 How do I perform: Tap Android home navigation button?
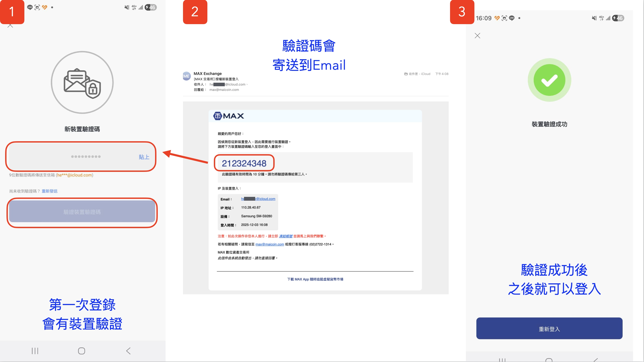[x=82, y=351]
